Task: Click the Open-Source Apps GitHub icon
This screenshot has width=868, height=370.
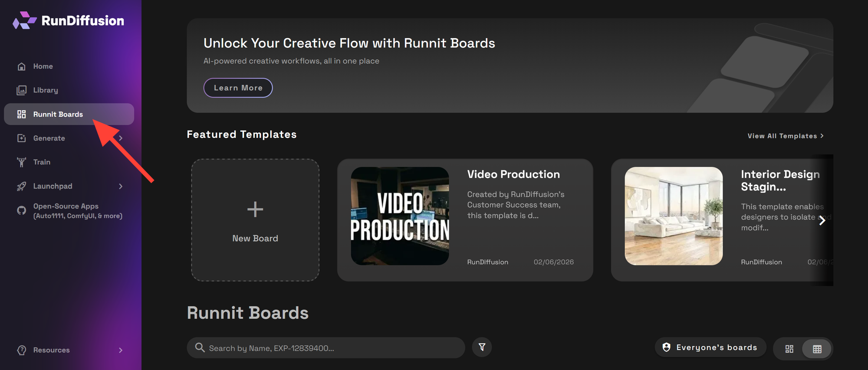Action: click(x=22, y=211)
